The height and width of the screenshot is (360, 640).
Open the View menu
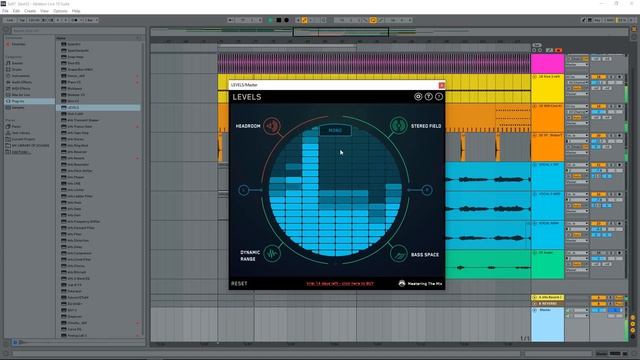(x=44, y=11)
